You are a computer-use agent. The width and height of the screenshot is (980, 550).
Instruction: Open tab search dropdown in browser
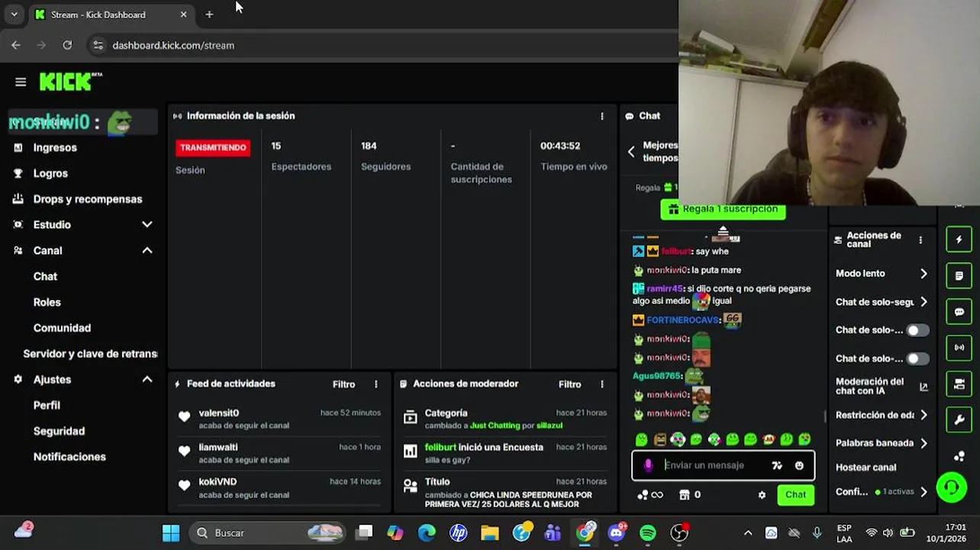coord(14,15)
